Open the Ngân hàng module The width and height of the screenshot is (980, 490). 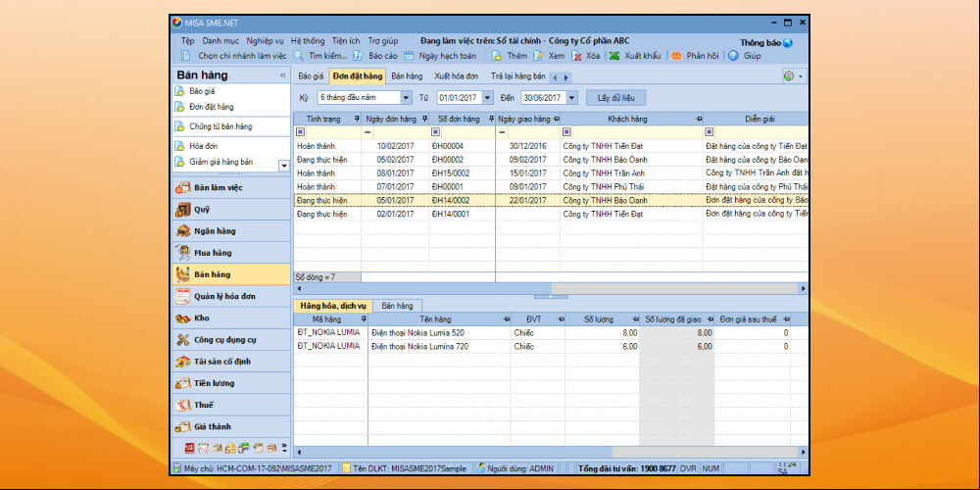[231, 231]
